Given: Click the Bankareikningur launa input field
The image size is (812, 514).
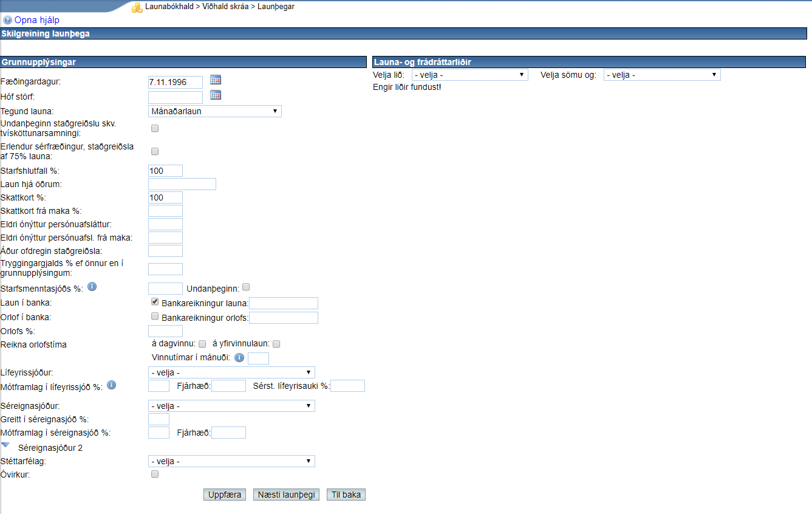Looking at the screenshot, I should pyautogui.click(x=284, y=303).
